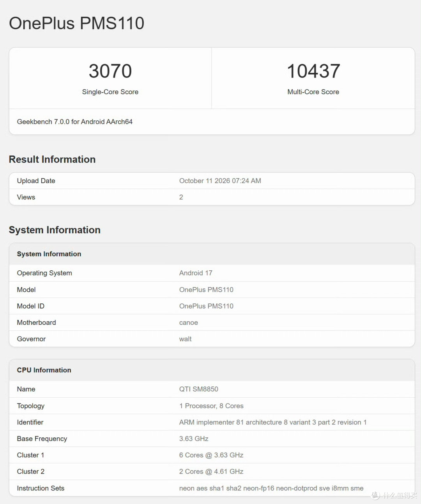Select the neon aes sha1 instruction sets value
This screenshot has height=504, width=421.
[x=271, y=488]
